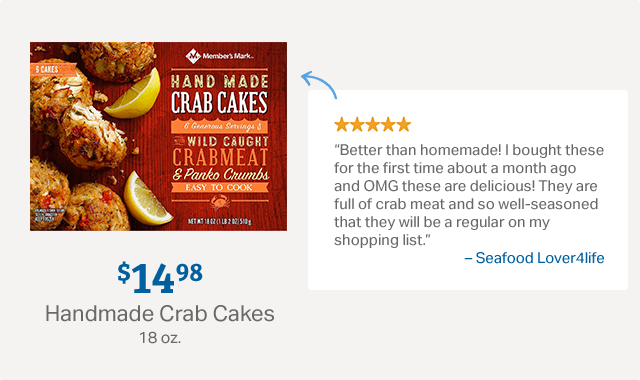Viewport: 640px width, 380px height.
Task: Click the Handmade Crab Cakes product image
Action: (x=158, y=136)
